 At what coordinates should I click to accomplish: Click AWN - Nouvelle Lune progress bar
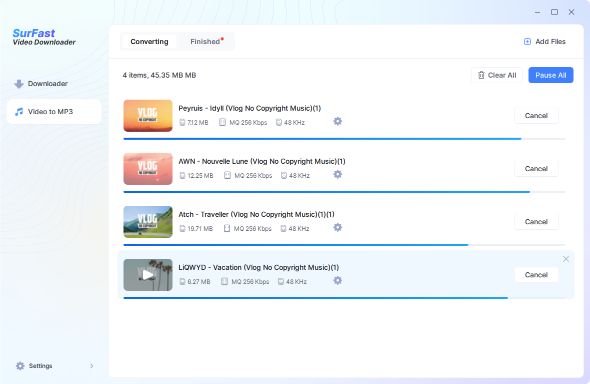[344, 192]
